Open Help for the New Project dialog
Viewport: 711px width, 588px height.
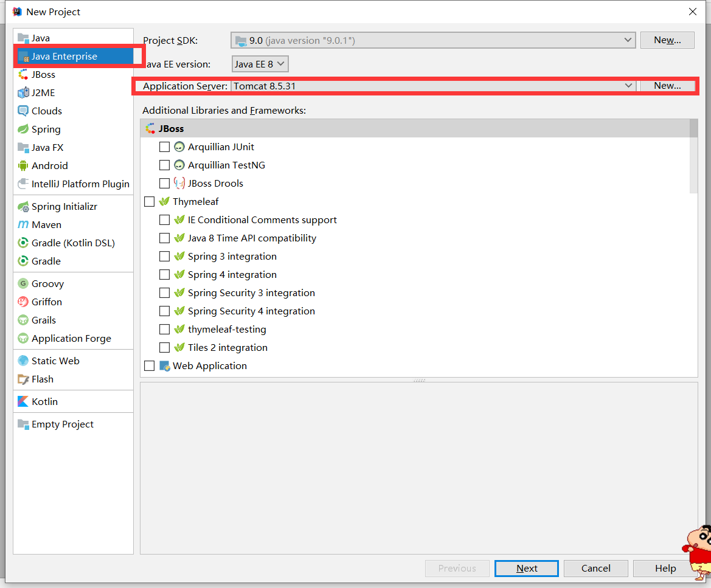665,569
